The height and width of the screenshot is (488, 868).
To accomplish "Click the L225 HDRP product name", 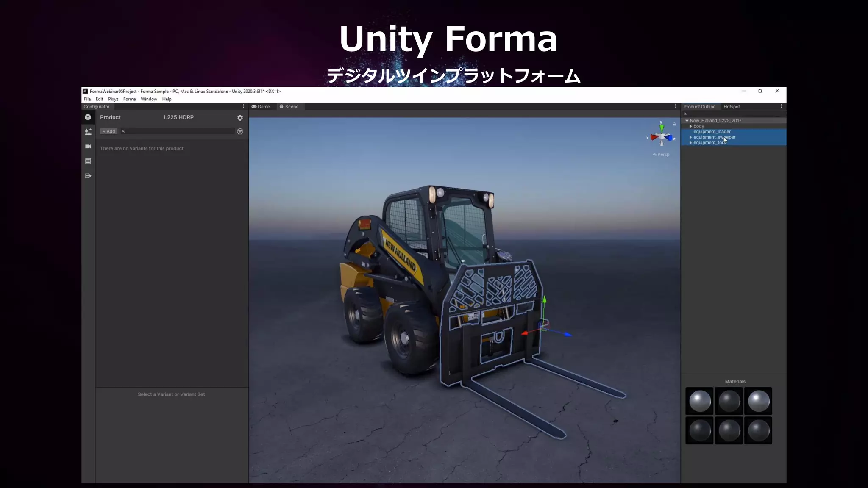I will [179, 117].
